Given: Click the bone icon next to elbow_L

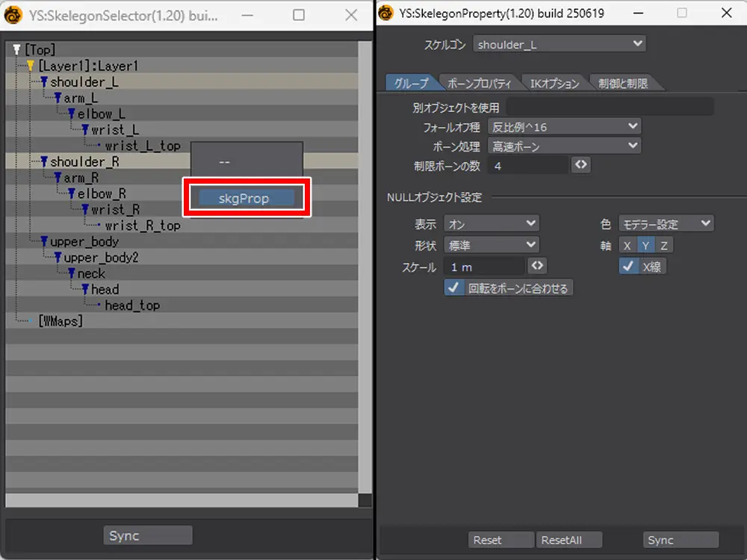Looking at the screenshot, I should (72, 114).
